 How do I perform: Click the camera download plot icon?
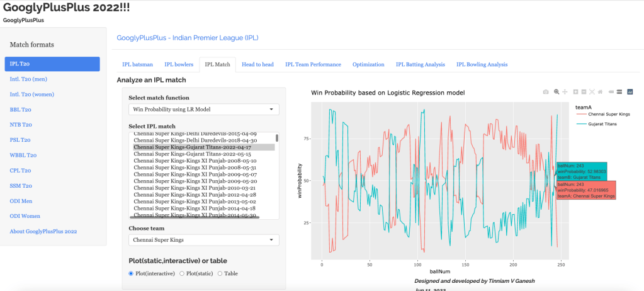tap(546, 92)
